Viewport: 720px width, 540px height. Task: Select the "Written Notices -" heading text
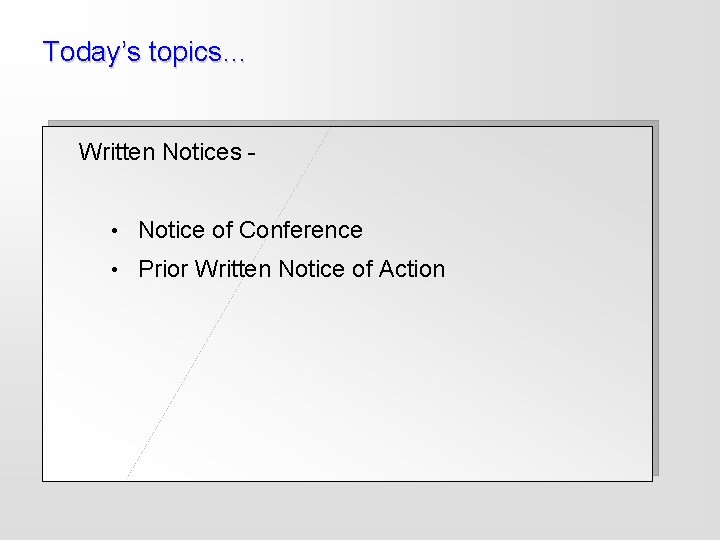(168, 152)
